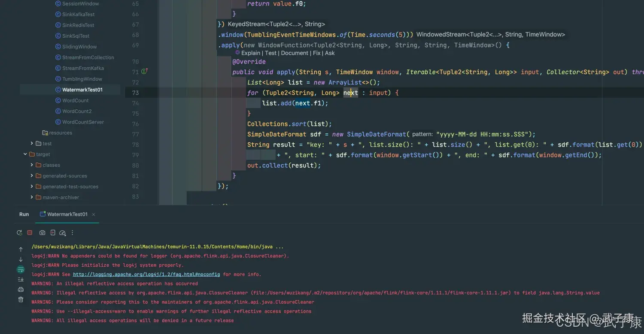The height and width of the screenshot is (334, 644).
Task: Click the class icon beside WordCountServer
Action: (58, 122)
